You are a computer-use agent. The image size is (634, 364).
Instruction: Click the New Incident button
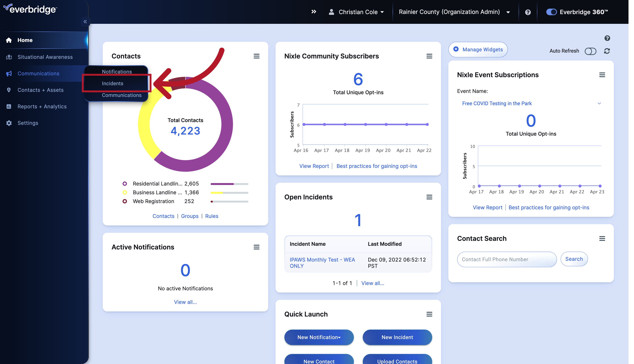point(397,337)
